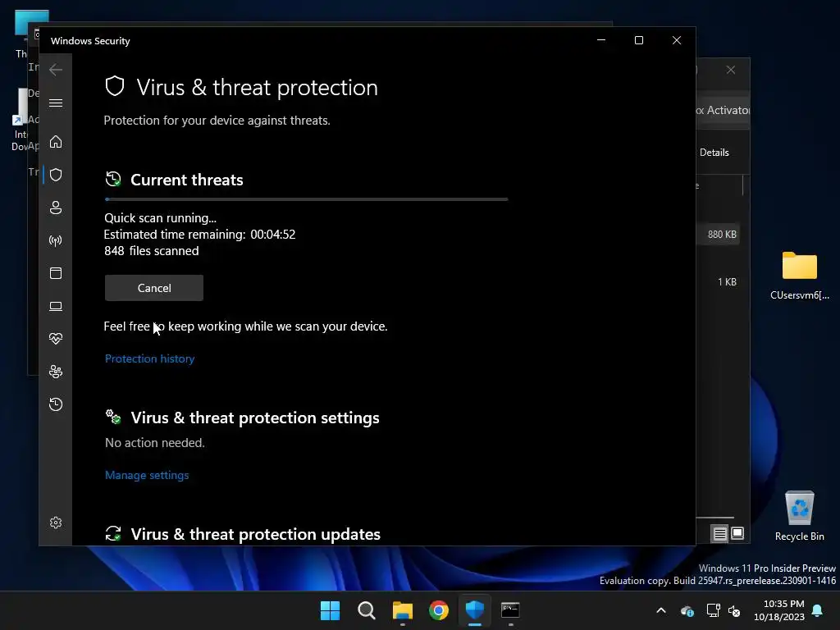The width and height of the screenshot is (840, 630).
Task: Launch Google Chrome from taskbar
Action: click(439, 610)
